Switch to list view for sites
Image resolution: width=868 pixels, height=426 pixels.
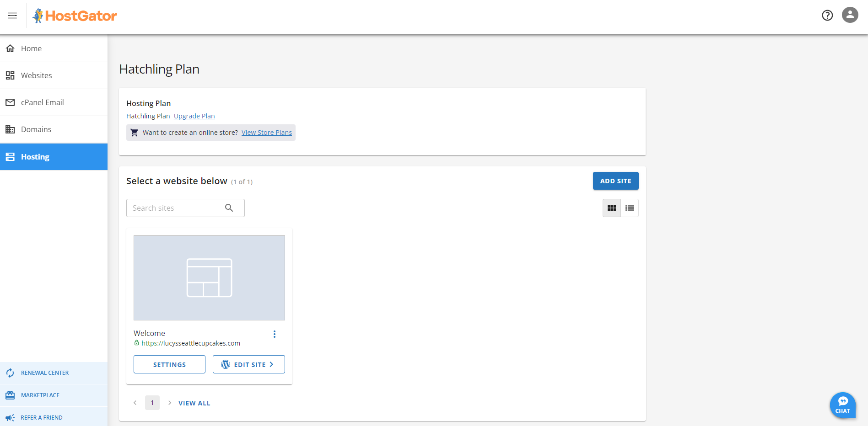[x=629, y=208]
